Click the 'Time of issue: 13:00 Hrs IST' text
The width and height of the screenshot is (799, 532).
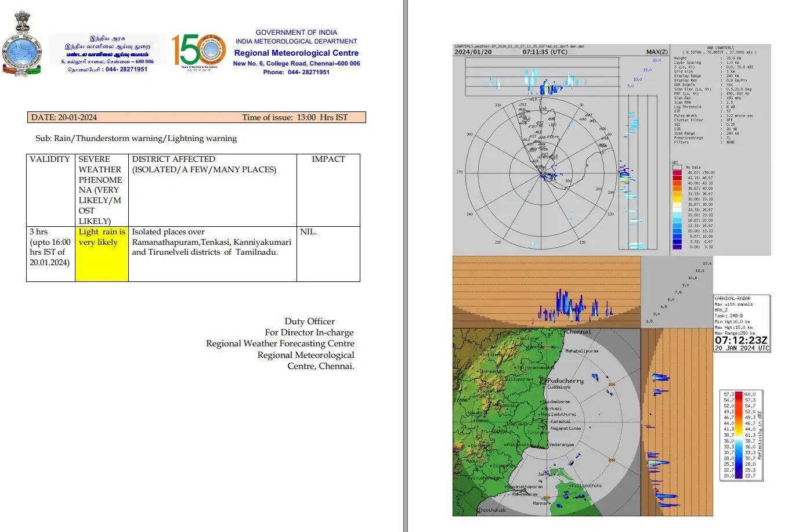[x=294, y=117]
